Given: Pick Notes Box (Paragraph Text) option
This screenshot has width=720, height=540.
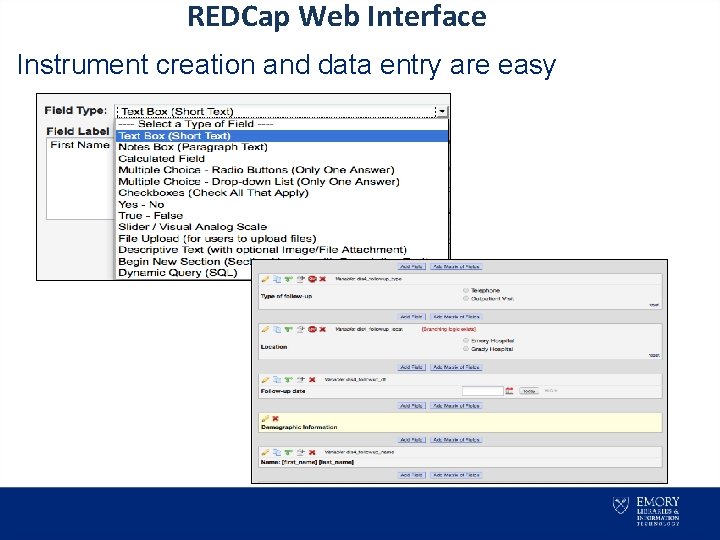Looking at the screenshot, I should pos(282,147).
